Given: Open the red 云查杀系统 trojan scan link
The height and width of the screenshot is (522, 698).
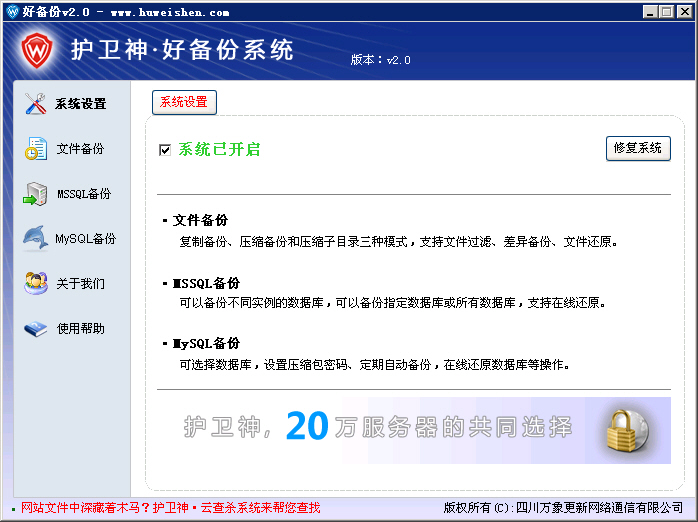Looking at the screenshot, I should (170, 507).
